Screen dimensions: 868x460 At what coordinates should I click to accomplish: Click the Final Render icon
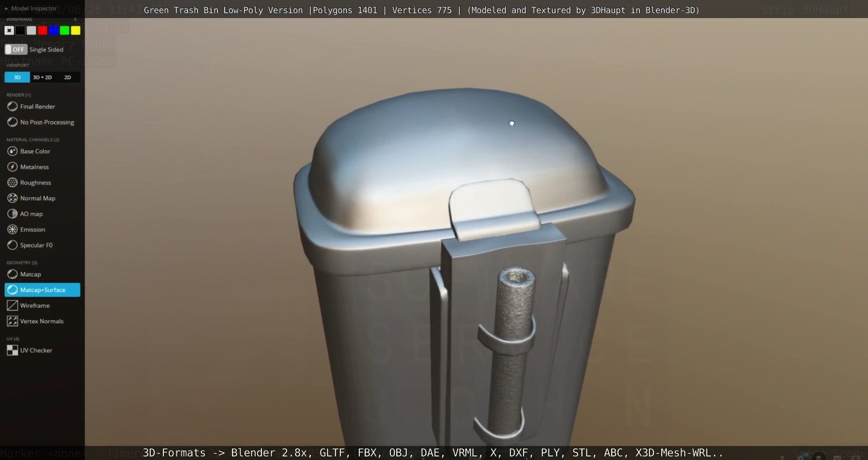coord(12,107)
